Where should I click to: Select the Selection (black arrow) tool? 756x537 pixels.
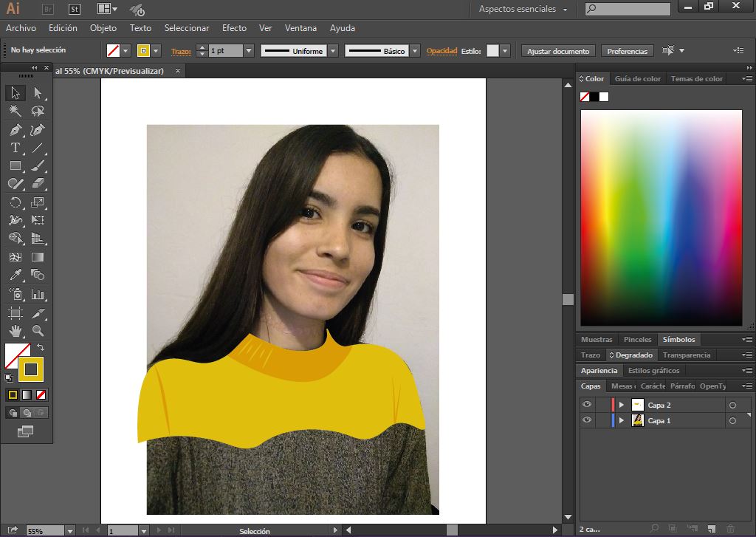pyautogui.click(x=16, y=92)
